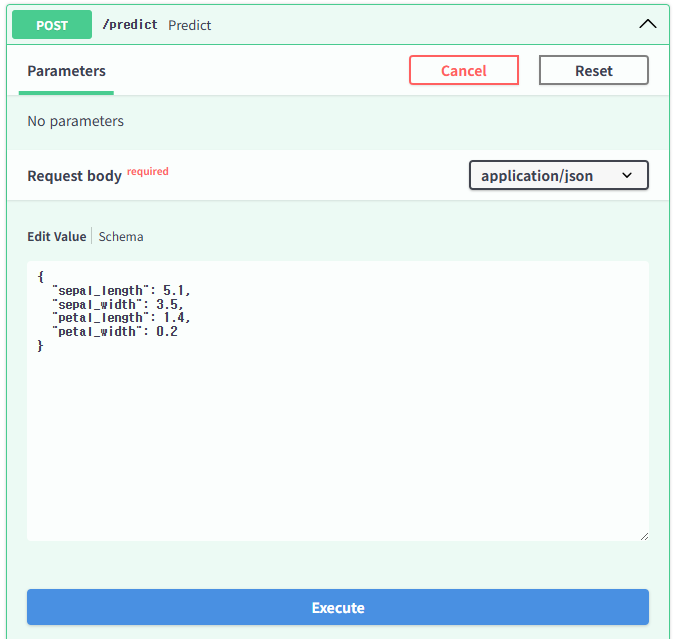
Task: Click the Request body label
Action: coord(74,176)
